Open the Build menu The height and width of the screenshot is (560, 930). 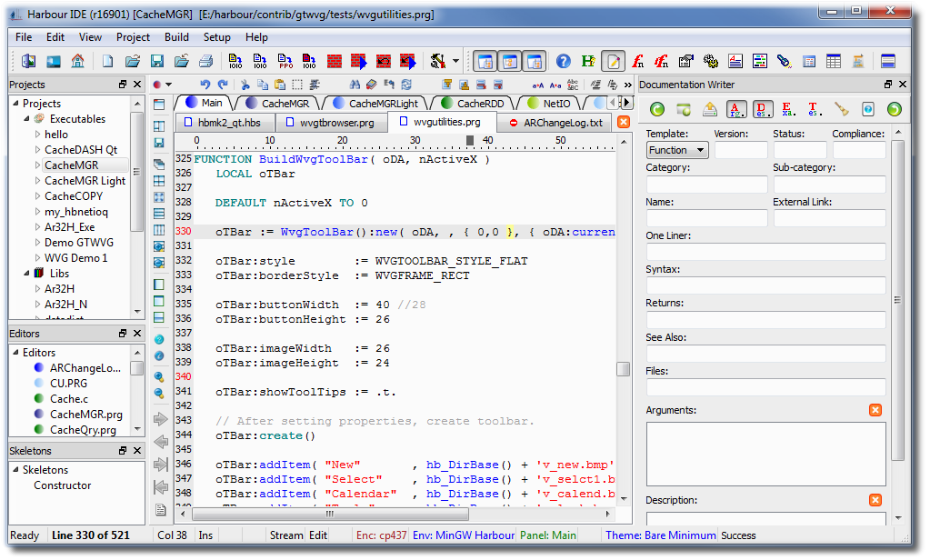176,37
